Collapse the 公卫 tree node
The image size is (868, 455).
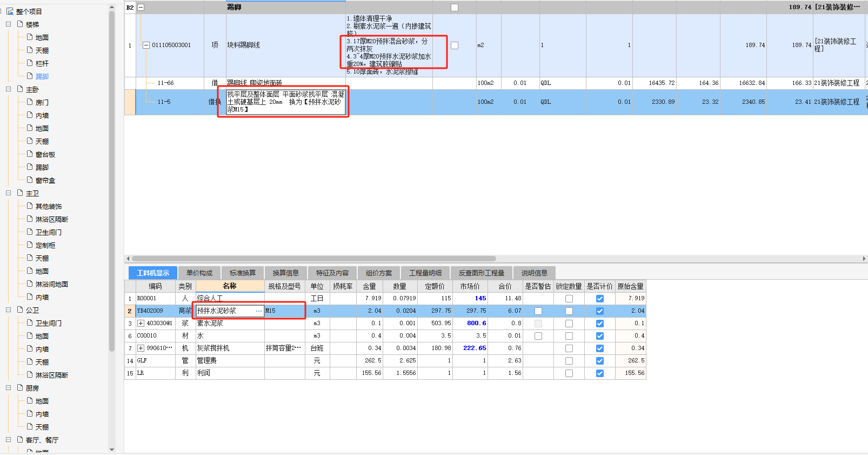coord(9,309)
